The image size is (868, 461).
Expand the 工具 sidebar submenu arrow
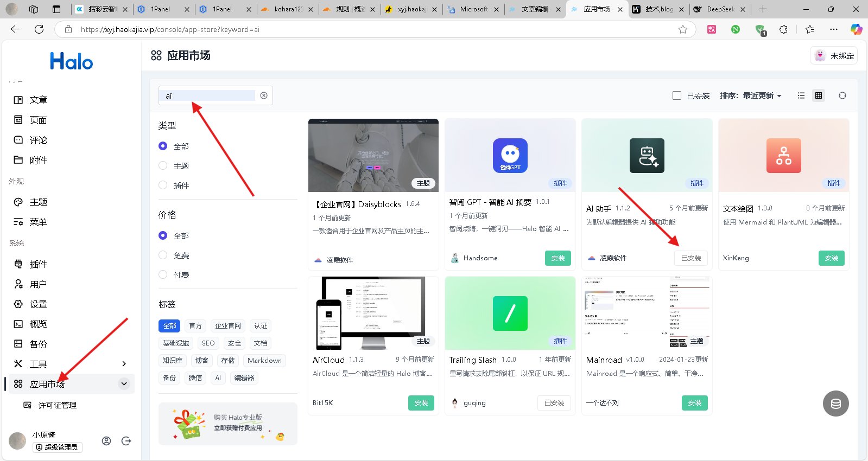(124, 364)
